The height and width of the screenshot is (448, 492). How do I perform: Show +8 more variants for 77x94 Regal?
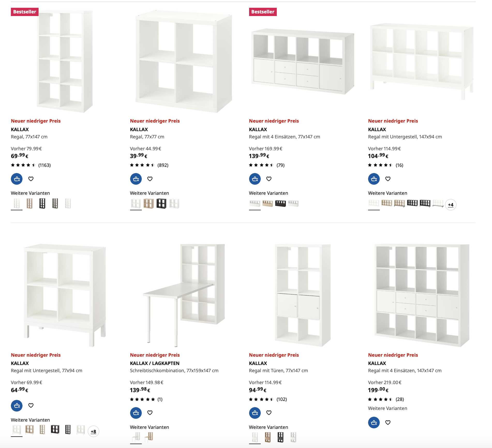point(93,431)
